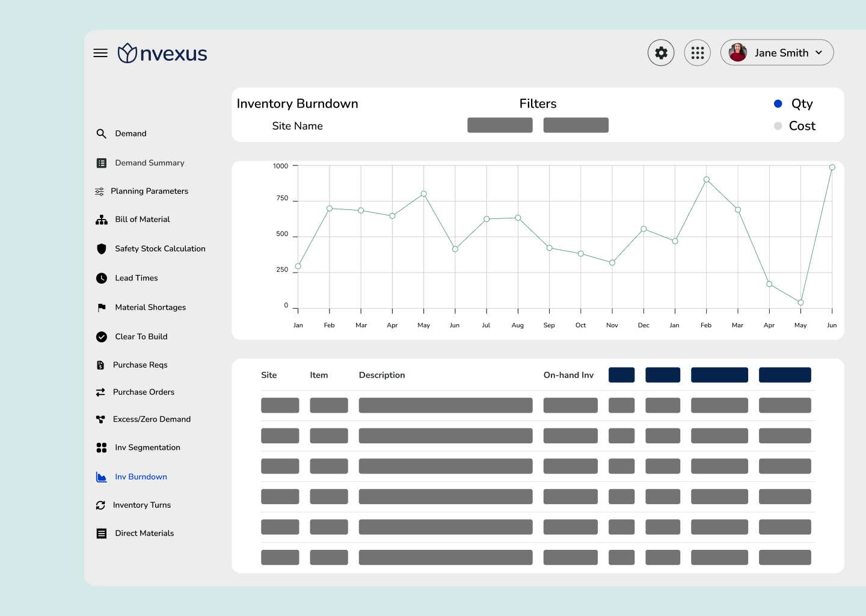Image resolution: width=866 pixels, height=616 pixels.
Task: Click the 'Filters' label
Action: coord(538,103)
